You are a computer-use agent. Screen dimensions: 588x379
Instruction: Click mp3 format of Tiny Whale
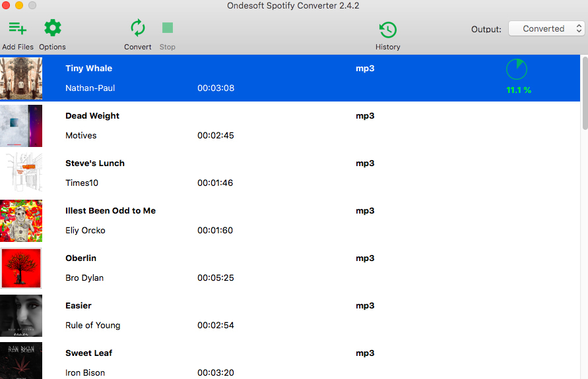point(365,69)
